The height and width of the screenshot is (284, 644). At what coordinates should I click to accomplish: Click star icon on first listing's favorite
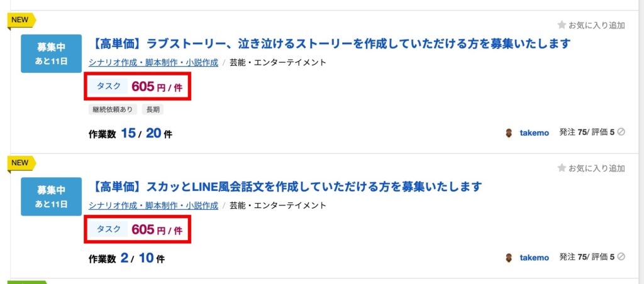562,25
